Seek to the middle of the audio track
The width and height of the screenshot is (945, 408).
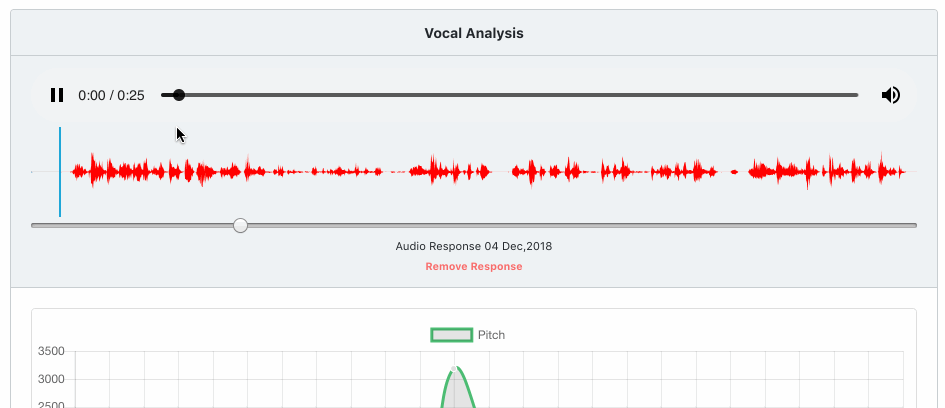[510, 95]
